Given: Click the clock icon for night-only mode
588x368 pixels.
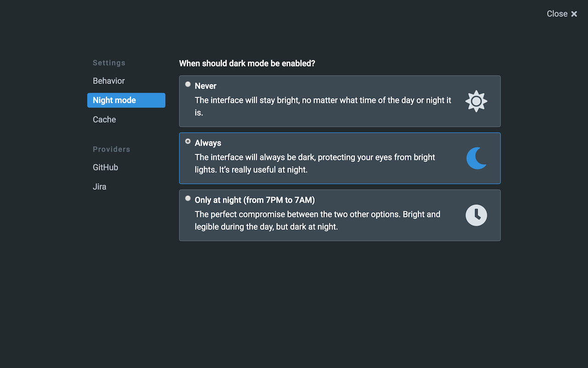Looking at the screenshot, I should 476,215.
